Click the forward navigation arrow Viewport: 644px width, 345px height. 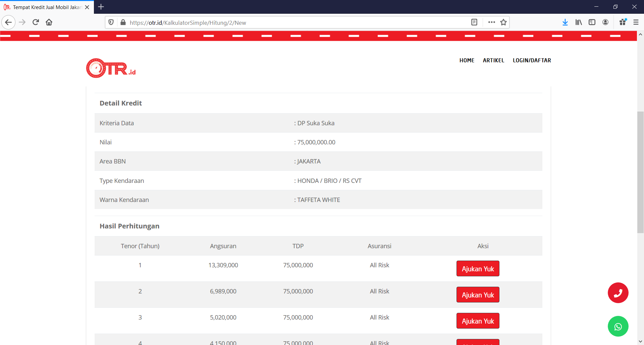(x=22, y=22)
